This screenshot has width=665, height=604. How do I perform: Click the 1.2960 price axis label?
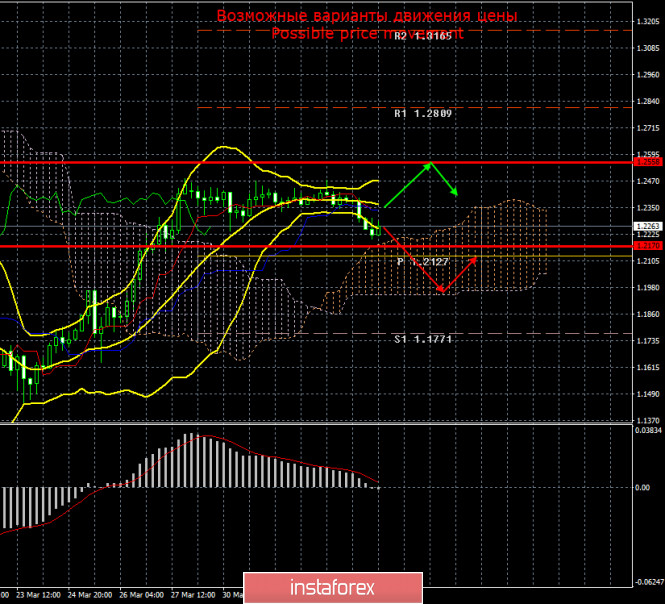coord(648,75)
